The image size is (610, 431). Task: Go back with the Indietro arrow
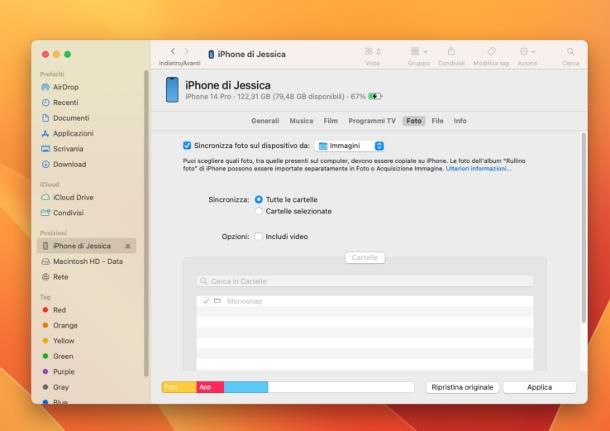173,51
